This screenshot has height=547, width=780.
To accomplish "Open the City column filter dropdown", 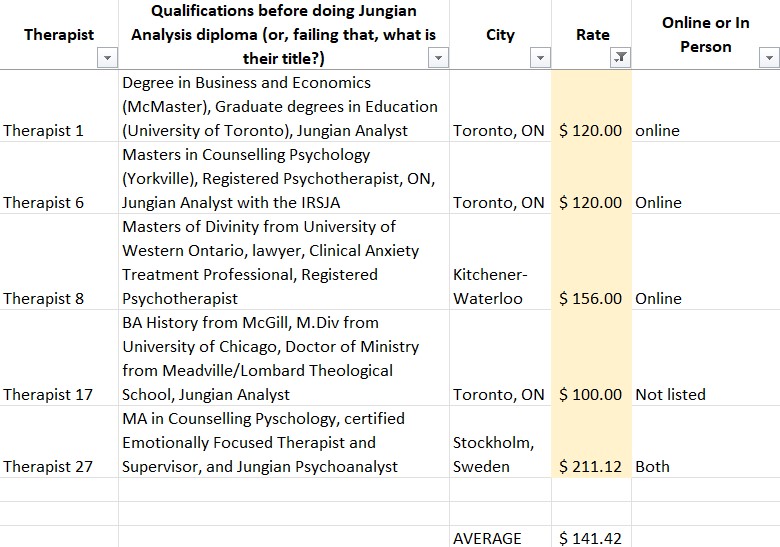I will [540, 59].
